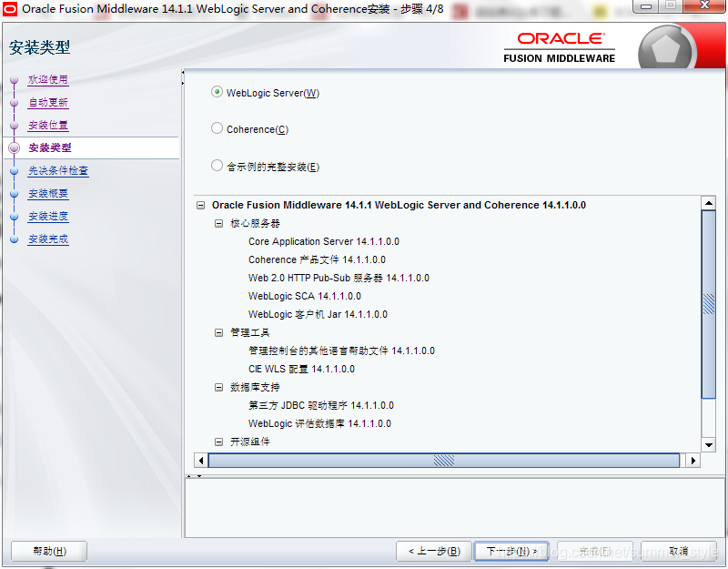
Task: Click the horizontal scroll right arrow
Action: point(693,461)
